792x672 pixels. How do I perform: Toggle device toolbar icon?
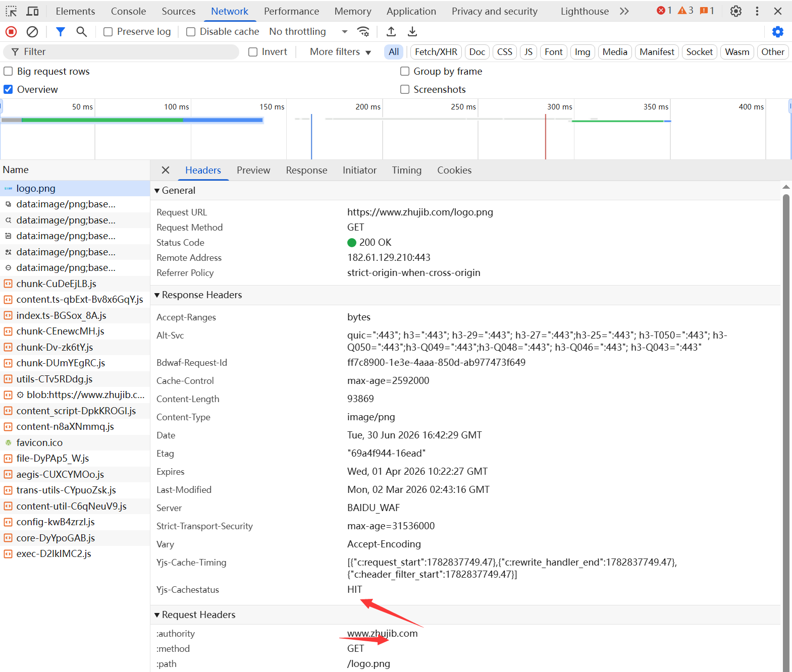point(33,11)
